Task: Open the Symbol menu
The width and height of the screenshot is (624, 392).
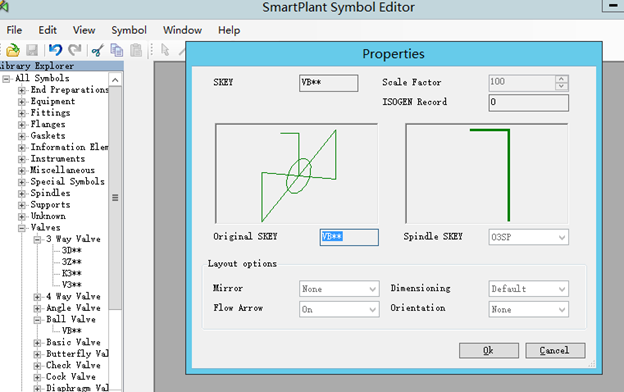Action: click(x=129, y=30)
